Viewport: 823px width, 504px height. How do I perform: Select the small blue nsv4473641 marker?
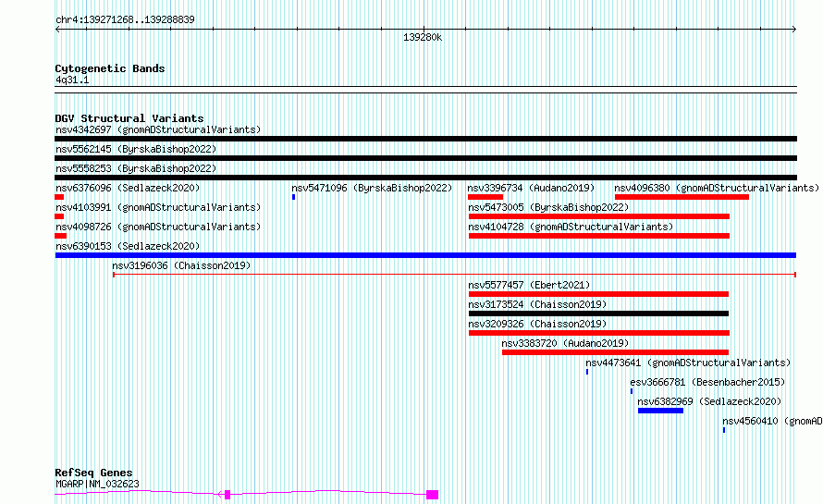[587, 372]
